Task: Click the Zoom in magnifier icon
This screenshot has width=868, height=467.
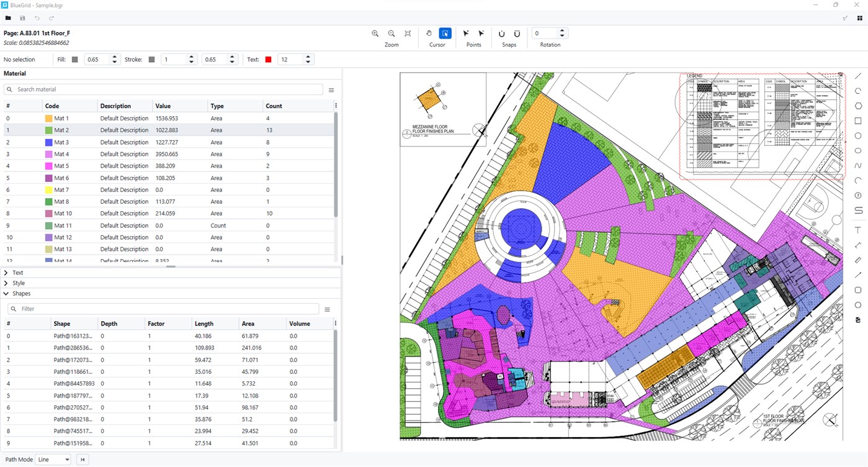Action: [375, 34]
